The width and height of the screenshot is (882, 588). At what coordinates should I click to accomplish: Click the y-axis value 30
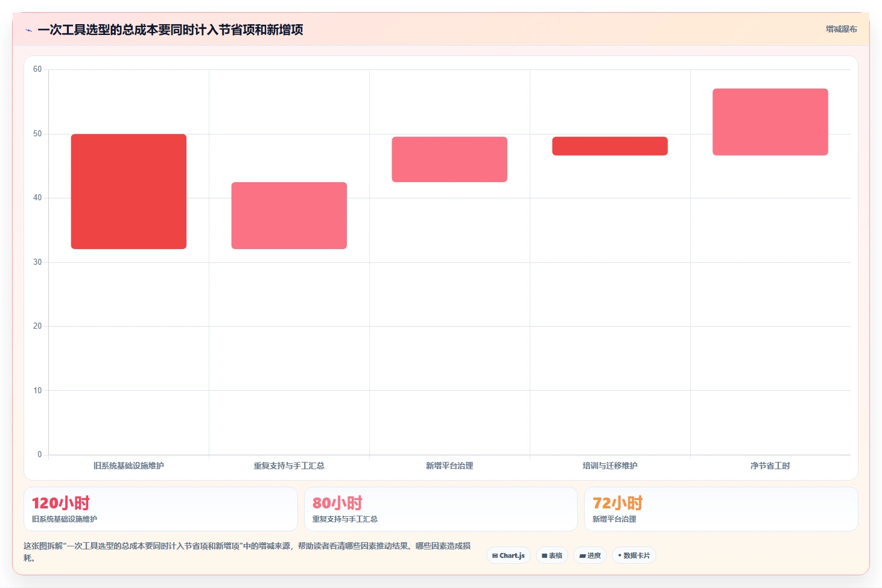click(x=37, y=262)
